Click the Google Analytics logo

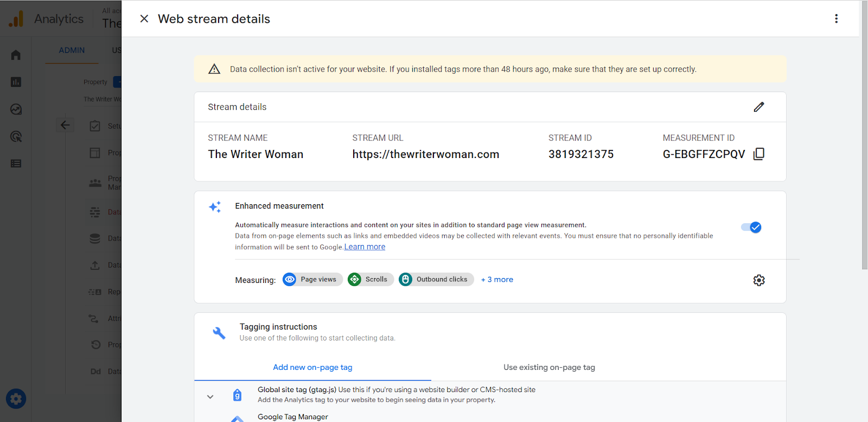pyautogui.click(x=16, y=19)
